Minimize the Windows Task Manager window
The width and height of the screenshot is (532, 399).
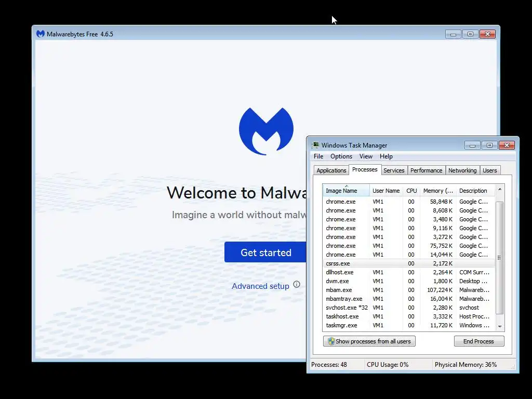click(472, 145)
